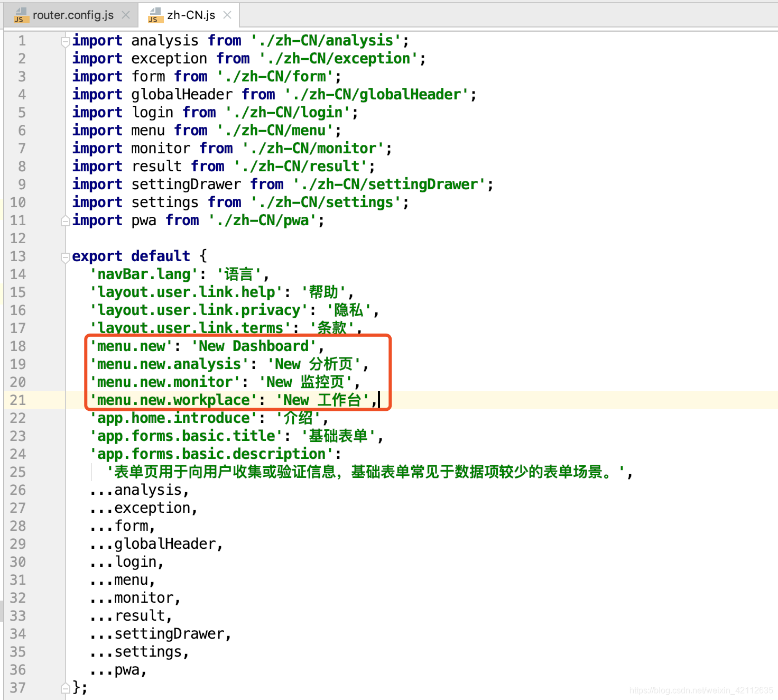
Task: Click the 'menu.new' key on line 18
Action: point(131,346)
